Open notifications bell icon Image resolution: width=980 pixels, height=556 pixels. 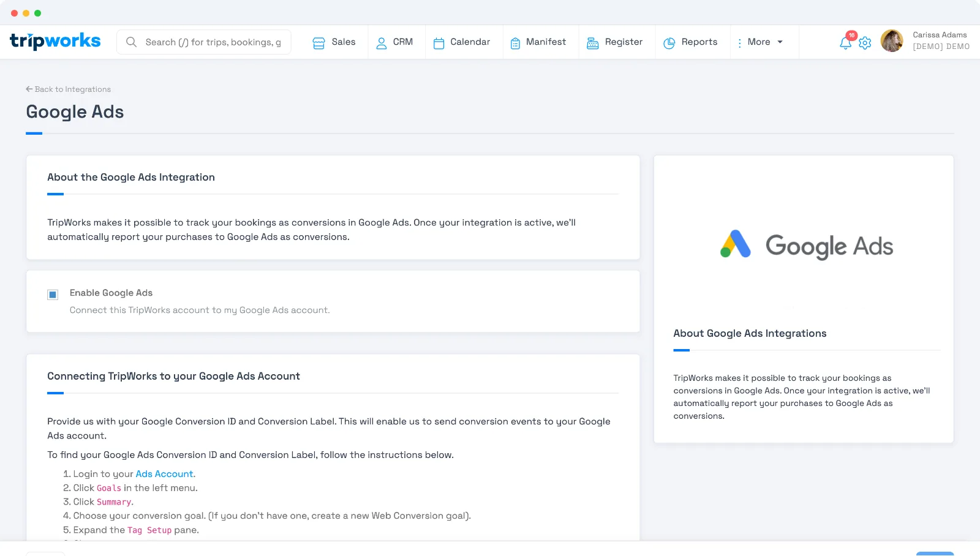point(845,43)
